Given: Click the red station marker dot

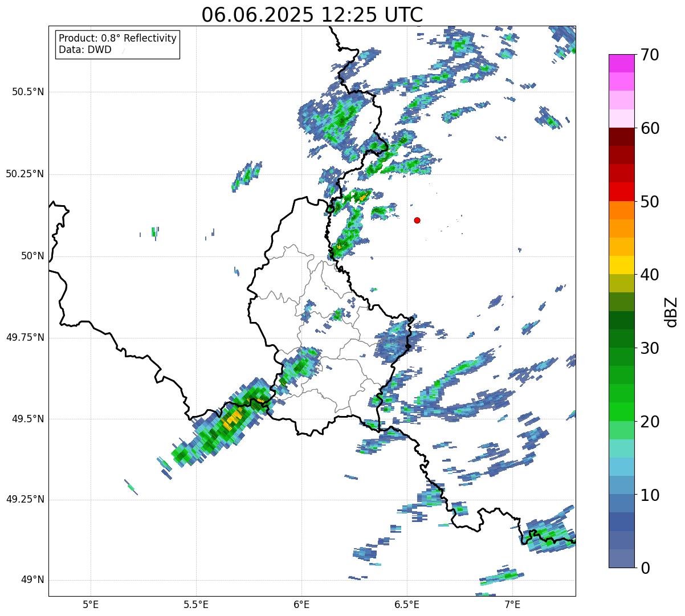Looking at the screenshot, I should [x=417, y=220].
